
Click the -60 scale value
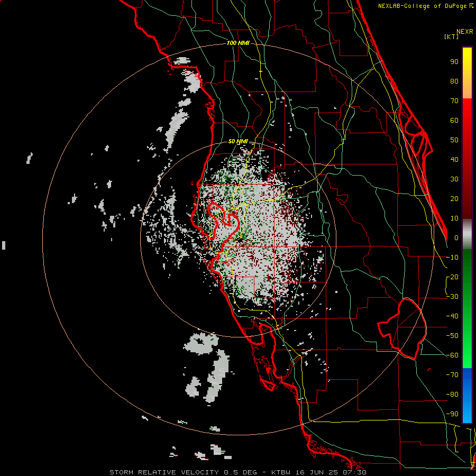(452, 355)
